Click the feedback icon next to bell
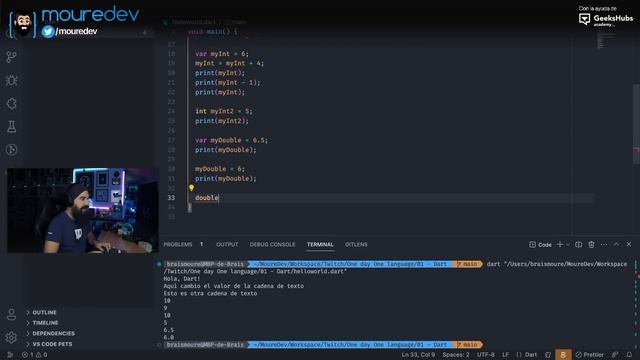This screenshot has width=640, height=360. tap(615, 355)
